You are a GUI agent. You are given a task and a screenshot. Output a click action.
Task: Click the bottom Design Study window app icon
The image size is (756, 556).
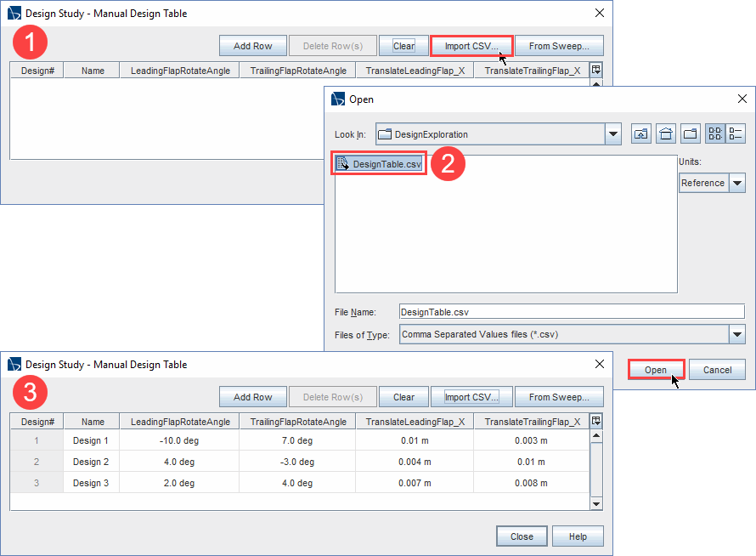coord(14,364)
